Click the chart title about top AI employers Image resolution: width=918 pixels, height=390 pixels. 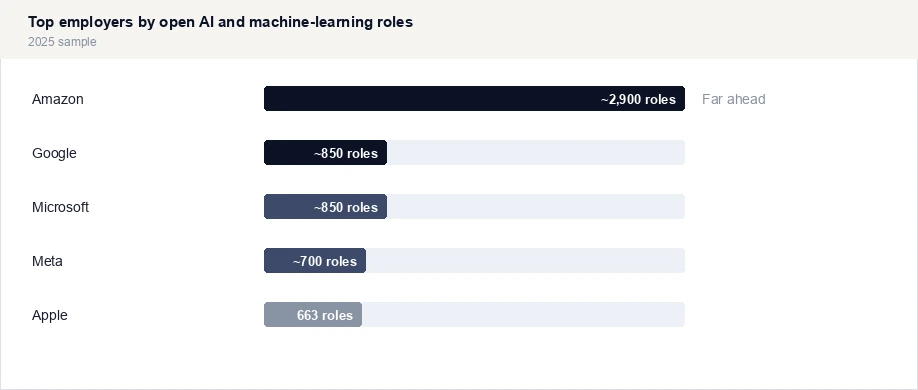tap(220, 22)
